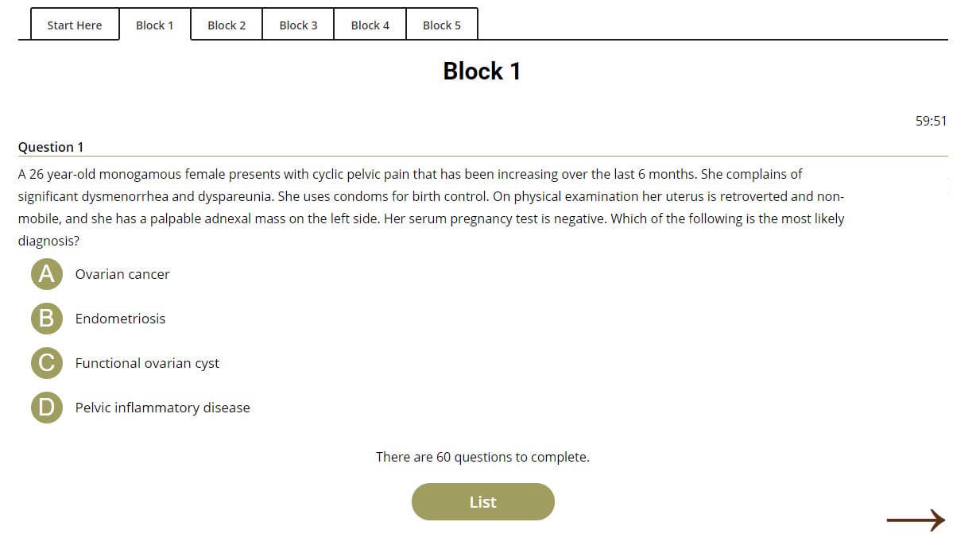Select answer circle B

[x=47, y=319]
